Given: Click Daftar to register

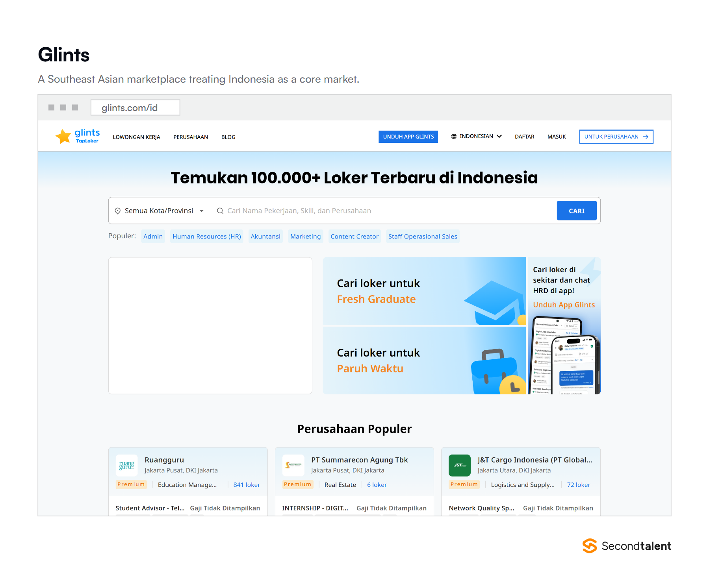Looking at the screenshot, I should 524,137.
